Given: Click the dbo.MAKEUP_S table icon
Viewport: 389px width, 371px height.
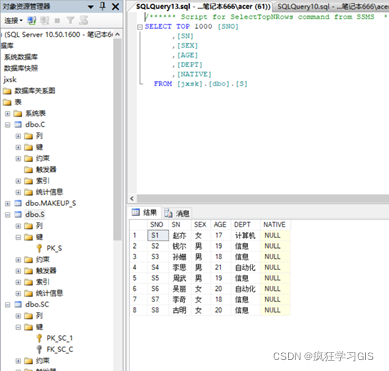Looking at the screenshot, I should (18, 203).
